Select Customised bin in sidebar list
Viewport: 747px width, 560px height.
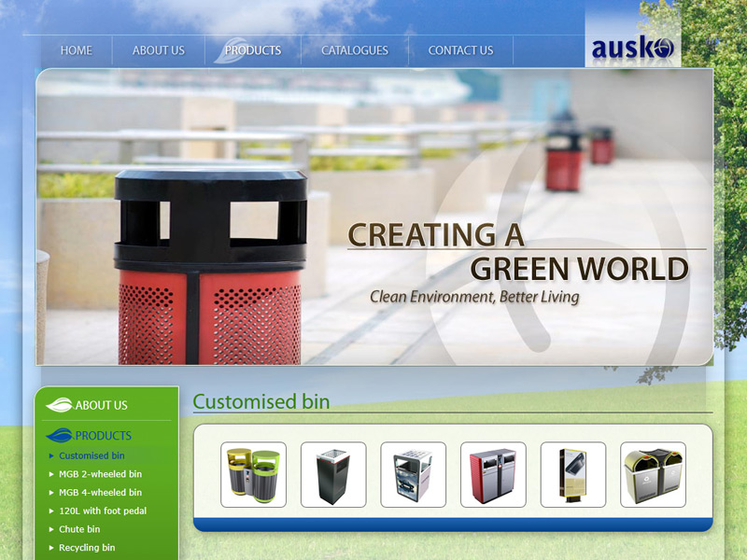pos(92,455)
